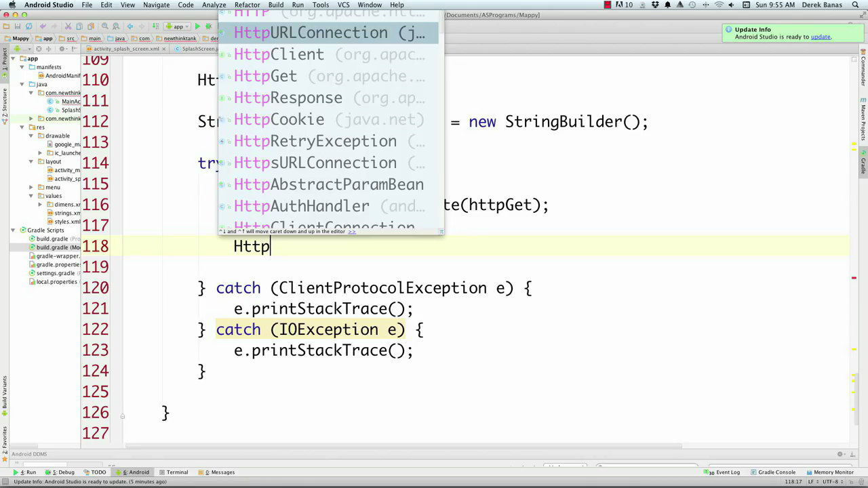Expand second com.newthinktank package
Viewport: 868px width, 488px height.
pos(31,119)
